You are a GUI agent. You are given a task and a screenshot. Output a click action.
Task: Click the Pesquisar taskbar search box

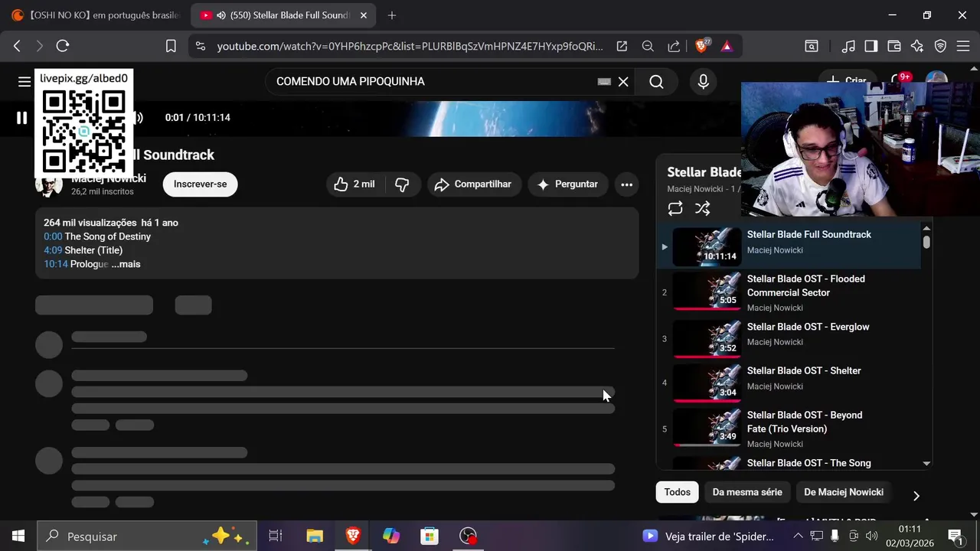pos(146,536)
